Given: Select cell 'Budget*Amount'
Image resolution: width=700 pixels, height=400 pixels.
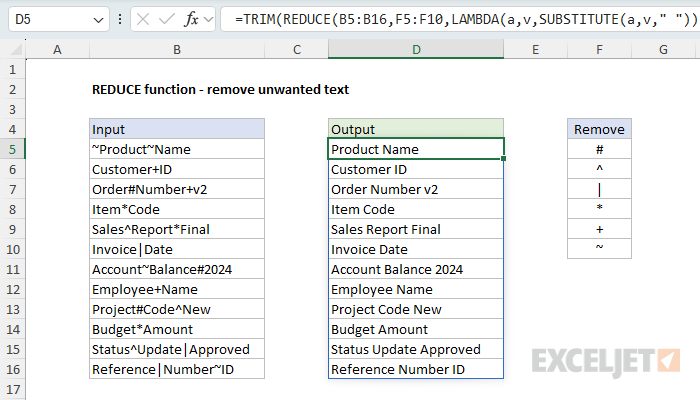Looking at the screenshot, I should (x=177, y=329).
